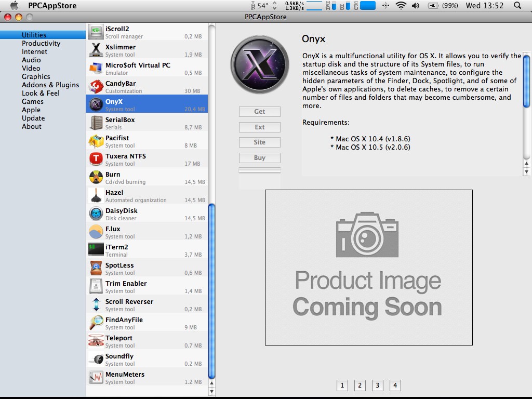
Task: Click the SpotLess app icon
Action: coord(96,269)
